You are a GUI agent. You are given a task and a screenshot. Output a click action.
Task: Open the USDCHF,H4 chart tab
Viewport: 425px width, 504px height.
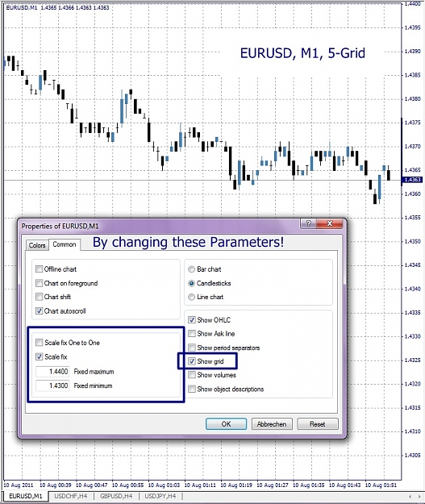point(71,496)
